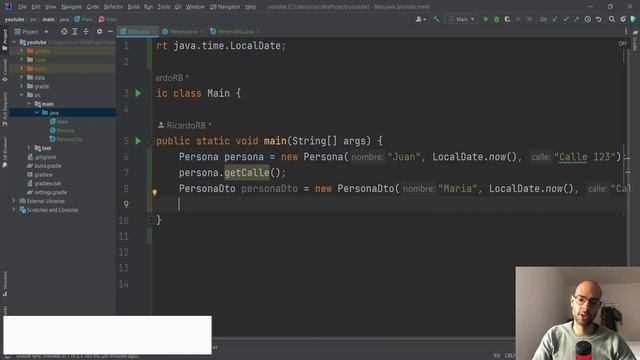Expand the data folder in project tree

(x=21, y=77)
